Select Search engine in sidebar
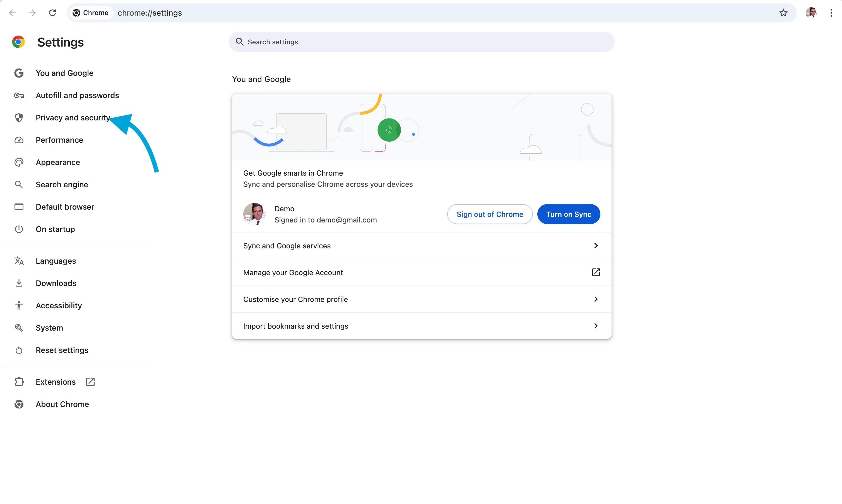This screenshot has width=842, height=504. [62, 185]
